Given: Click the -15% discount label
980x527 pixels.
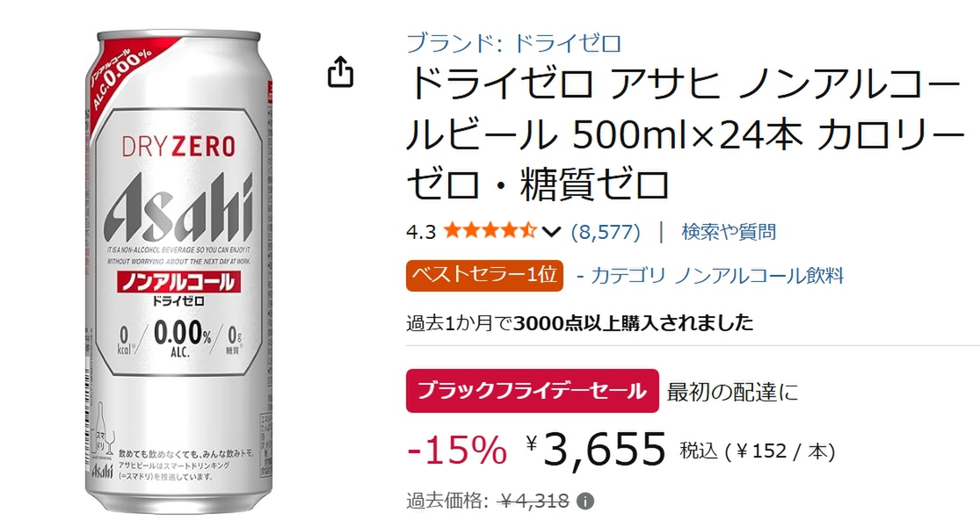Looking at the screenshot, I should [x=456, y=450].
